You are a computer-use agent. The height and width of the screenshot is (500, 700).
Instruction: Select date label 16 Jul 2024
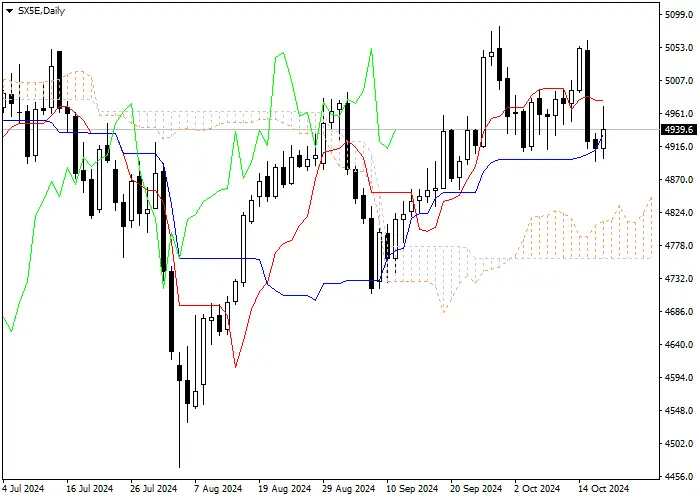tap(90, 489)
